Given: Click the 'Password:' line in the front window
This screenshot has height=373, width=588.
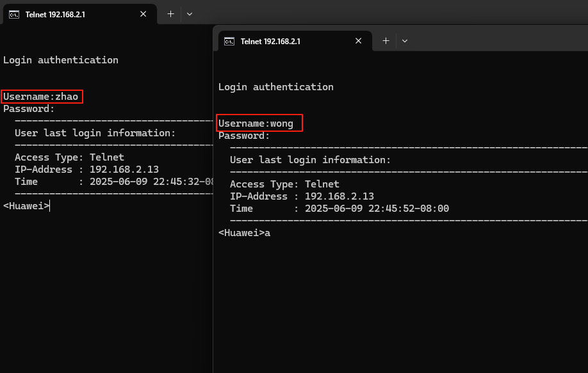Looking at the screenshot, I should [244, 136].
